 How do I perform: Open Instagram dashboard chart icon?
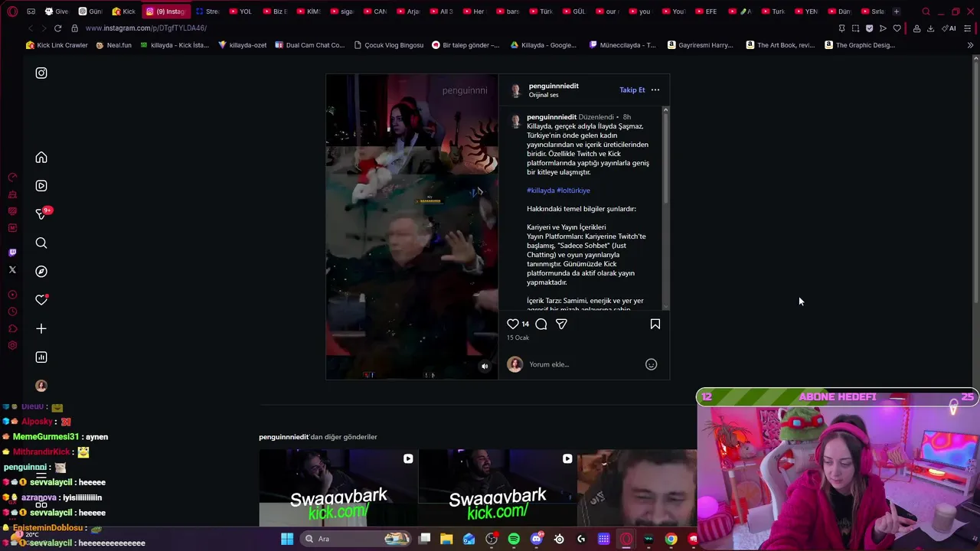41,357
